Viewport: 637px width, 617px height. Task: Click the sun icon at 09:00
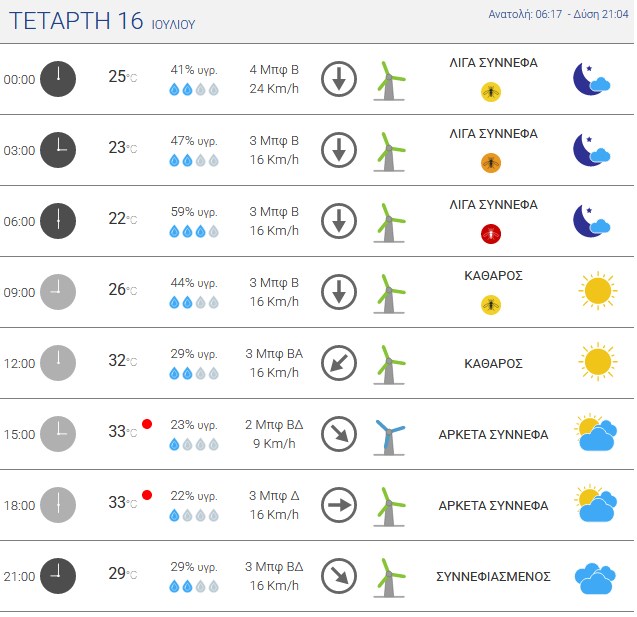coord(598,291)
